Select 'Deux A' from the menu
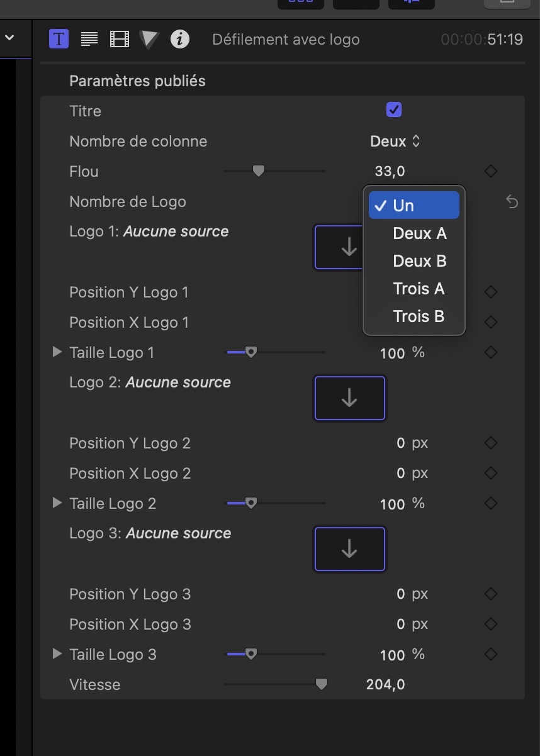Image resolution: width=540 pixels, height=756 pixels. 419,233
